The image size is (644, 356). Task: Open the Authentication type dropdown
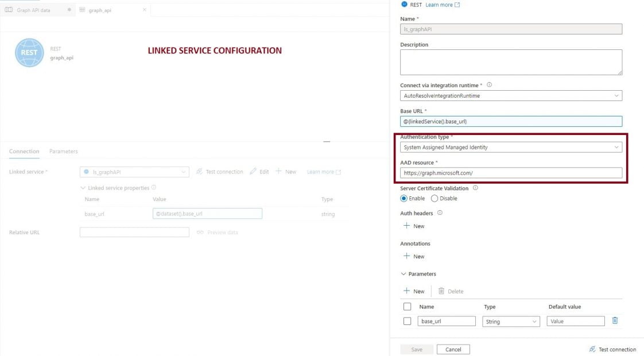(617, 147)
